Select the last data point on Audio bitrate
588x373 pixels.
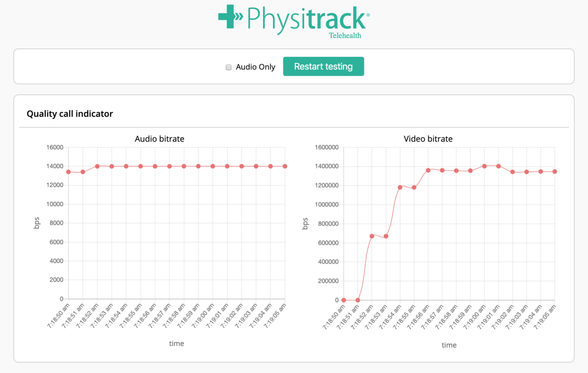(285, 166)
